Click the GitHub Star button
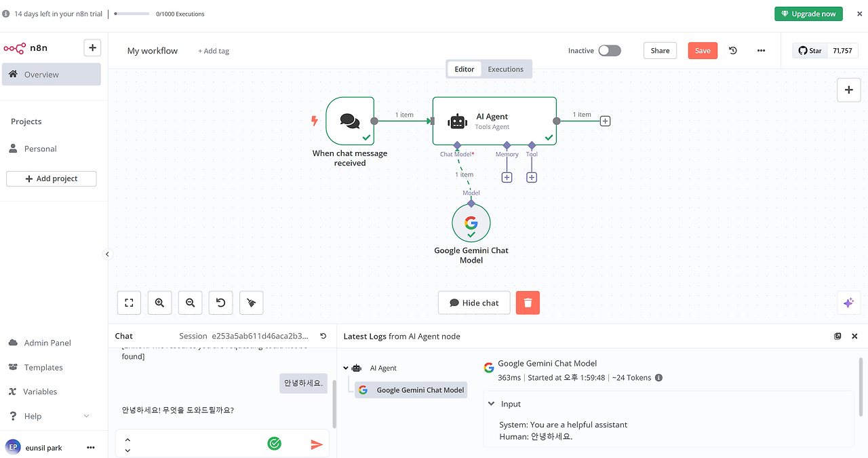 [x=810, y=51]
